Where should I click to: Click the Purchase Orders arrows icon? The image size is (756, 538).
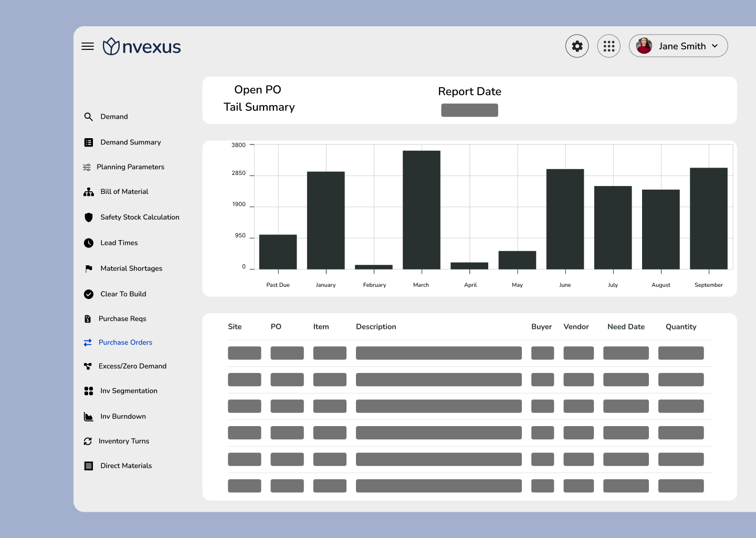pos(87,343)
